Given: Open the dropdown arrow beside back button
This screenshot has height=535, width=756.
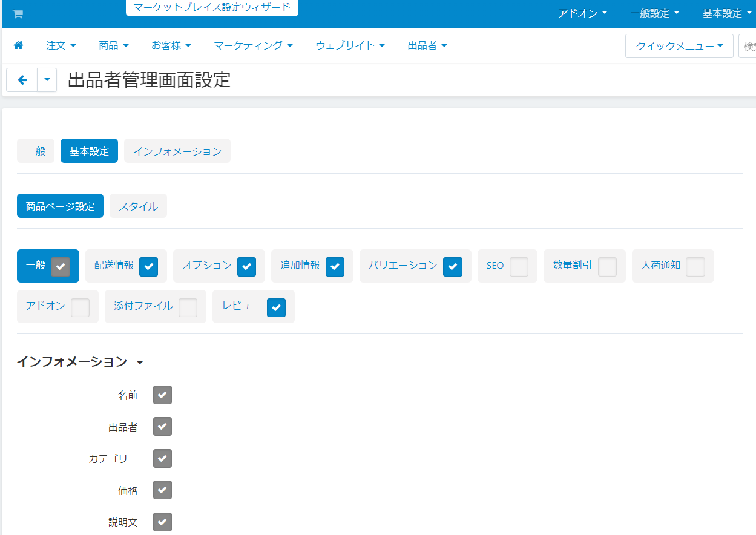Looking at the screenshot, I should [x=47, y=80].
